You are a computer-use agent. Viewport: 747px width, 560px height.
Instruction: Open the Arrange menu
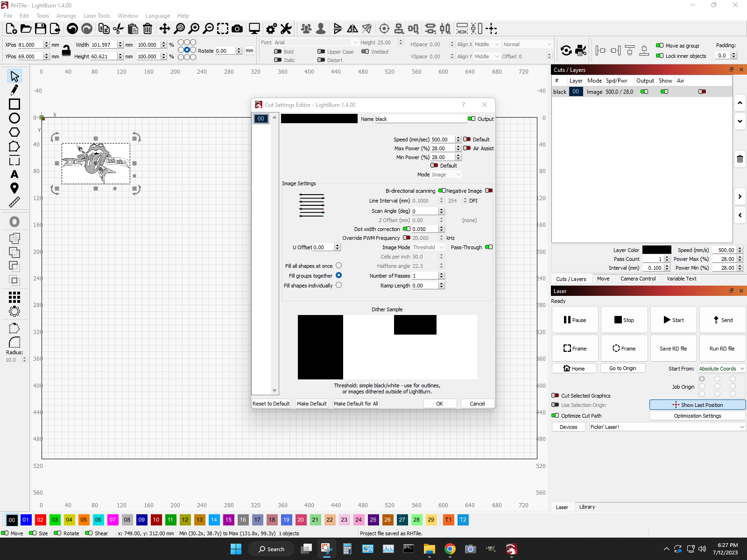(x=66, y=15)
